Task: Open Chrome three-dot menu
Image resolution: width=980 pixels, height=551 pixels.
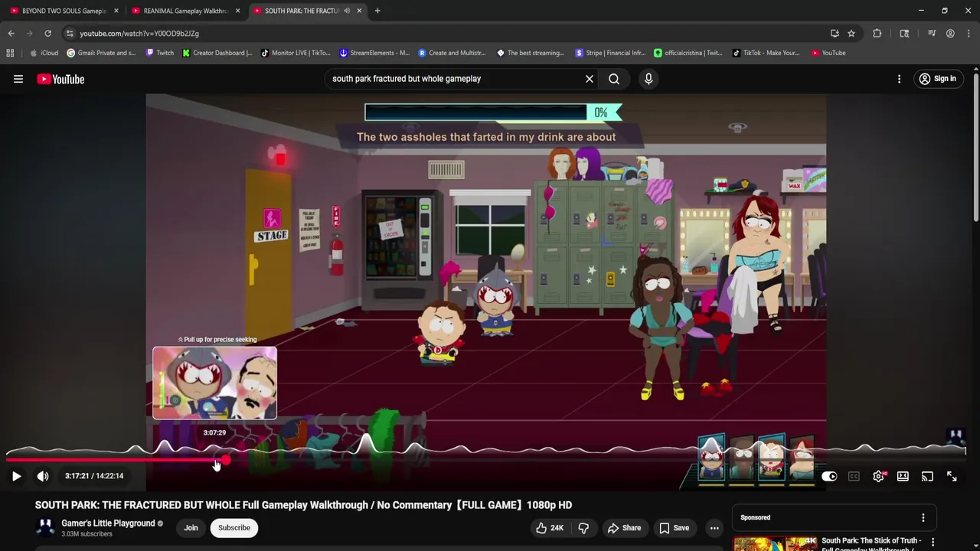Action: pos(968,34)
